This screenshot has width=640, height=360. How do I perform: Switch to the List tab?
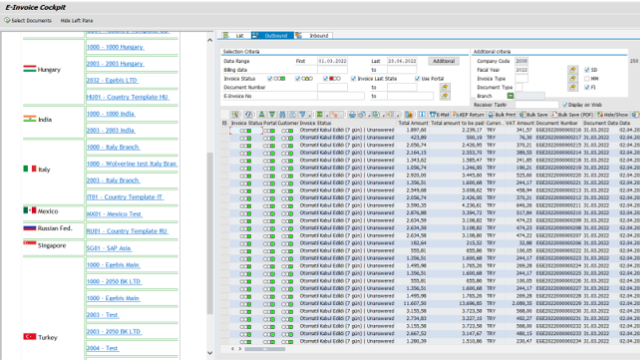pyautogui.click(x=236, y=36)
